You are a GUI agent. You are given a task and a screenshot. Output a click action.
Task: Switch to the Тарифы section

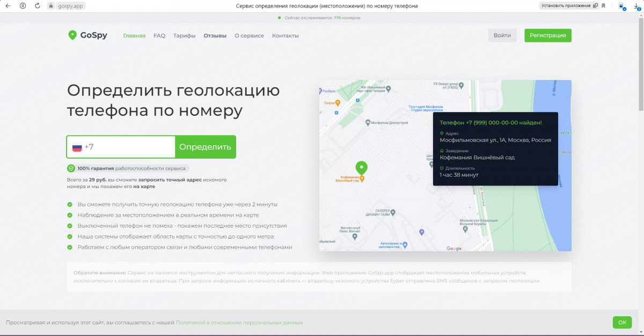tap(184, 35)
